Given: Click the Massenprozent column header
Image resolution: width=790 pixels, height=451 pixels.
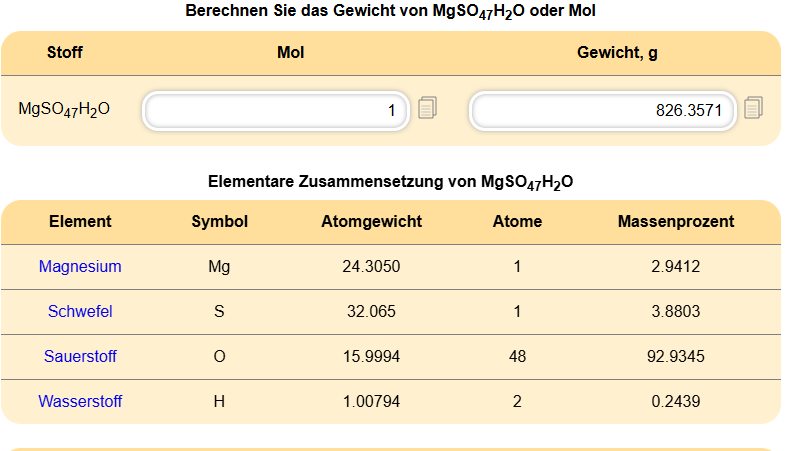Looking at the screenshot, I should 676,222.
